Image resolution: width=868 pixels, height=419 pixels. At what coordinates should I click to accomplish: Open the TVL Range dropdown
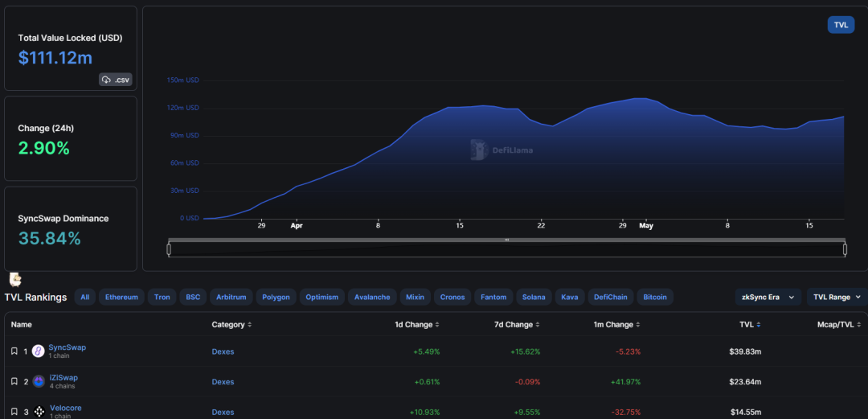pyautogui.click(x=837, y=297)
